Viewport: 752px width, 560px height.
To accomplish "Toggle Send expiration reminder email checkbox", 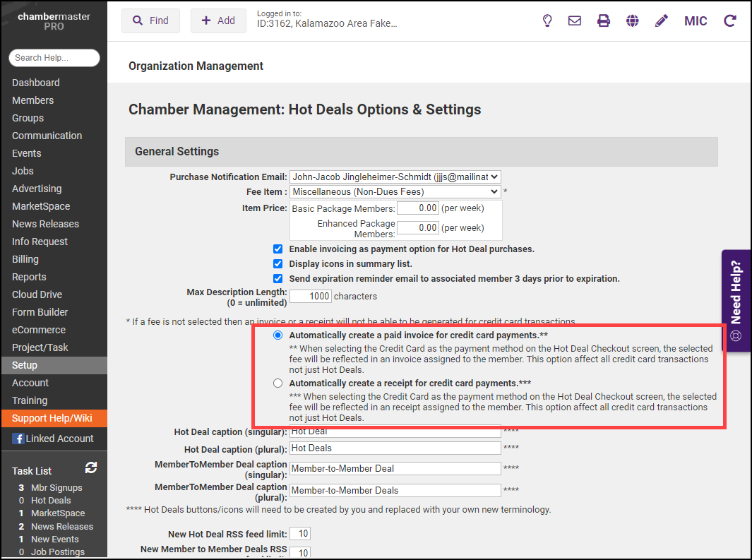I will click(x=277, y=278).
